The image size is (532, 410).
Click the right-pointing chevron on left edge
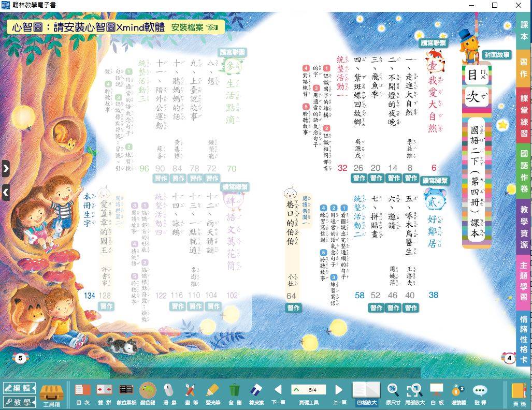[x=6, y=169]
